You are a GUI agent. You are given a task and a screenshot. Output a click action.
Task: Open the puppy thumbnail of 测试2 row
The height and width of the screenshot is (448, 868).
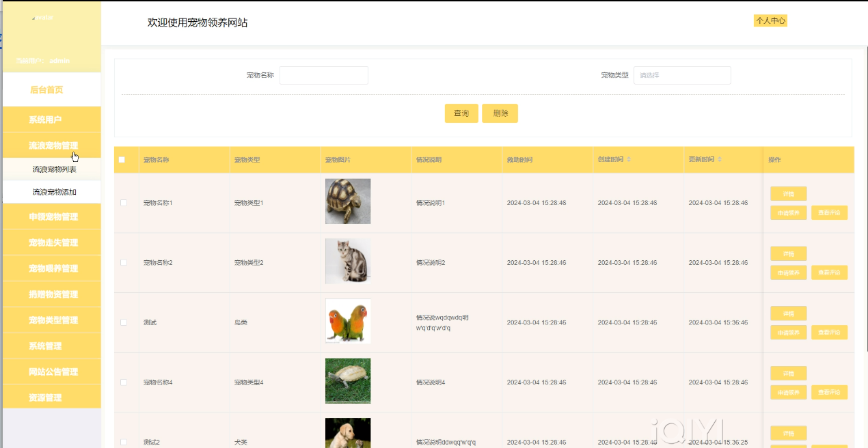(348, 433)
